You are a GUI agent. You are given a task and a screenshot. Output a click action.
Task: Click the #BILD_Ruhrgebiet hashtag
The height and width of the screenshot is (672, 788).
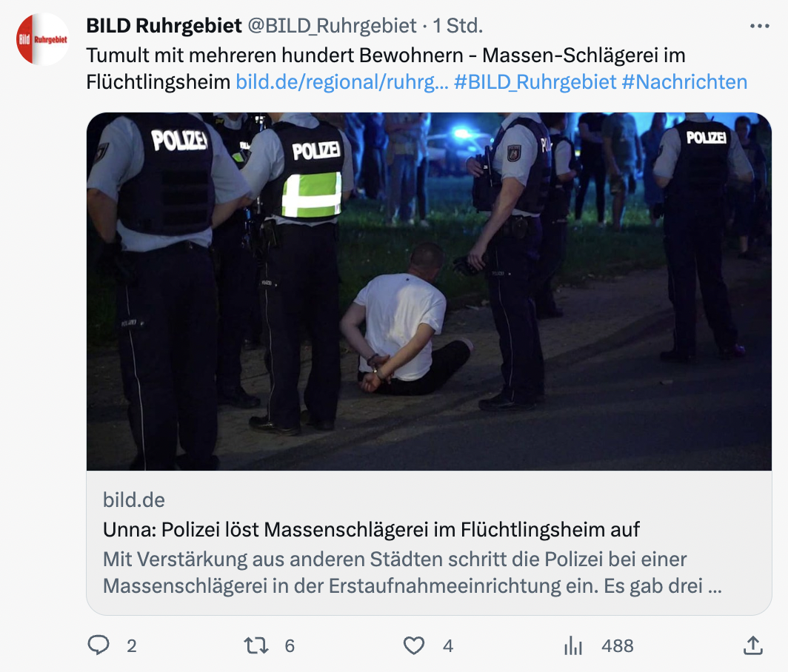535,82
